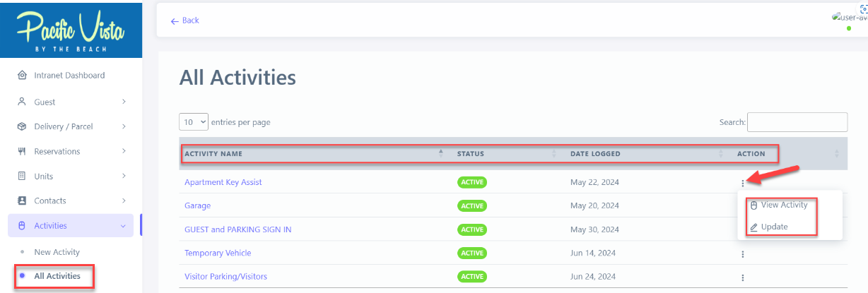This screenshot has width=868, height=293.
Task: Click three-dot action icon for Apartment Key Assist
Action: click(x=743, y=182)
